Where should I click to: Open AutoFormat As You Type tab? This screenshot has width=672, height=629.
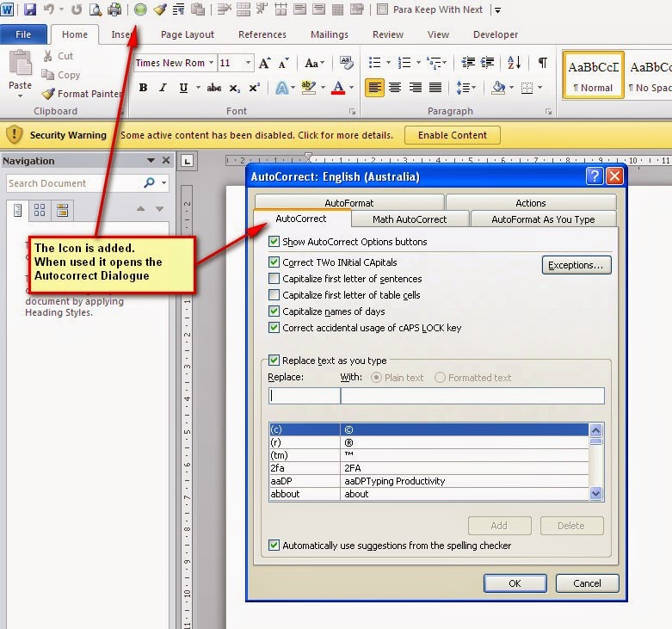click(543, 219)
